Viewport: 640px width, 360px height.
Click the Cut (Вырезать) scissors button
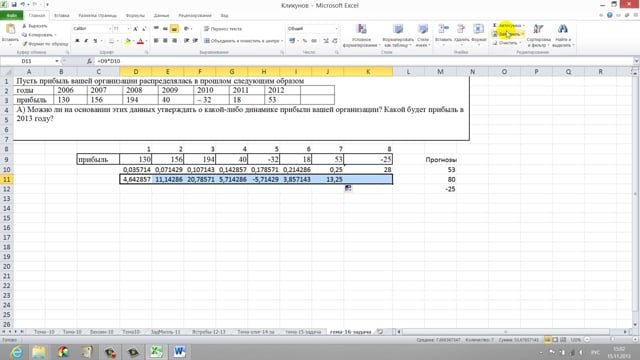coord(35,26)
